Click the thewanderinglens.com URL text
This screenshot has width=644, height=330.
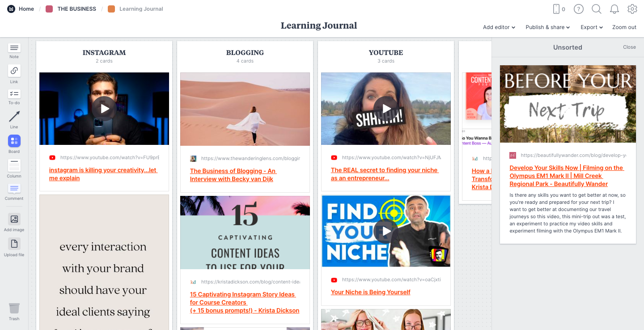tap(250, 158)
